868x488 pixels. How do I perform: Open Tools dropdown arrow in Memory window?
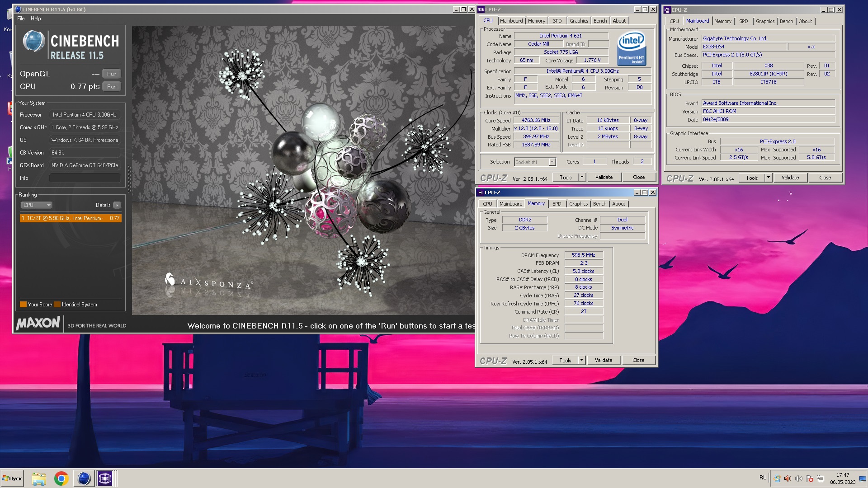(581, 361)
